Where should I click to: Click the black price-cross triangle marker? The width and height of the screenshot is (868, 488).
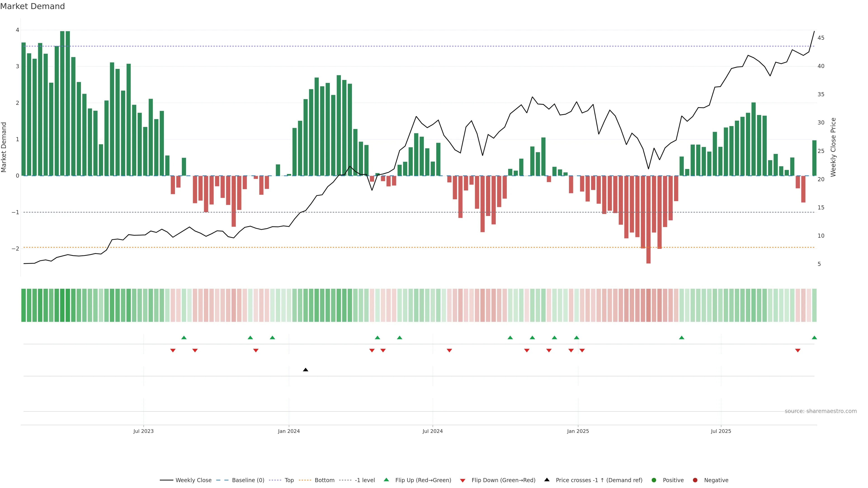pyautogui.click(x=305, y=370)
